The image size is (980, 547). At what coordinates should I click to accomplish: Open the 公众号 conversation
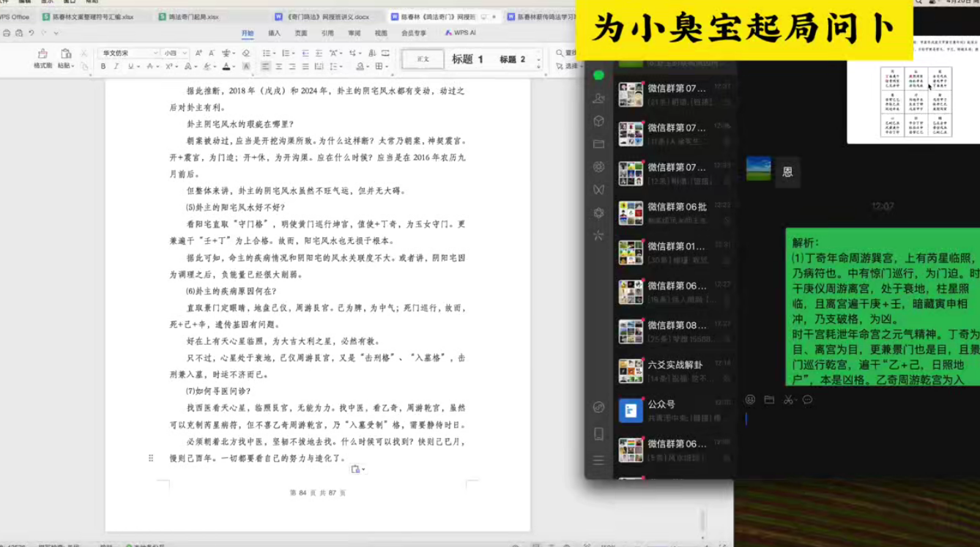click(674, 410)
